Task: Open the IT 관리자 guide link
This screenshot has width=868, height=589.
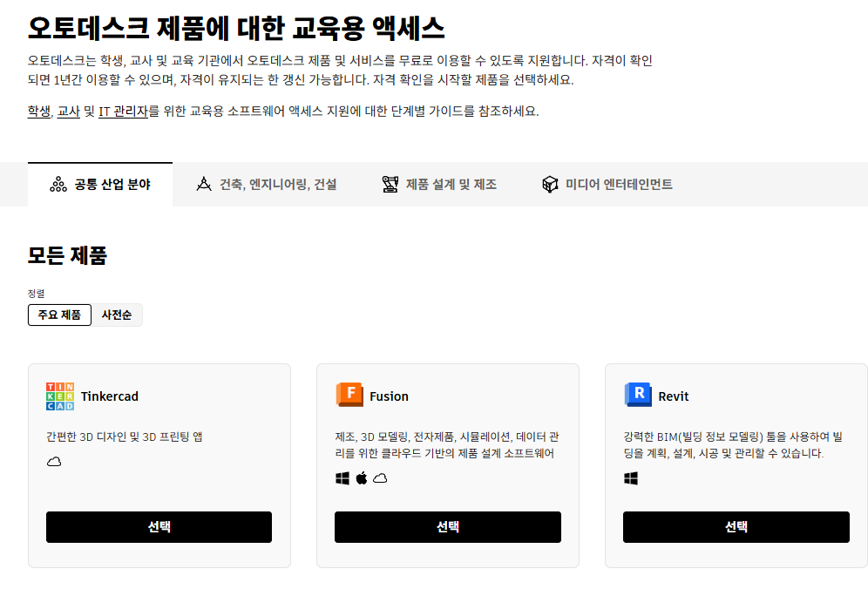Action: (123, 112)
